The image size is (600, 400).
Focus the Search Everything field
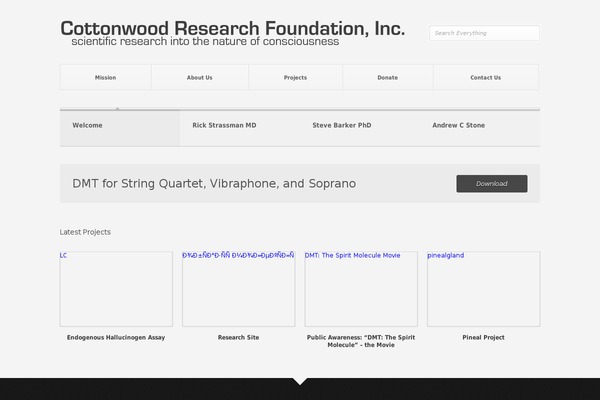click(x=484, y=33)
